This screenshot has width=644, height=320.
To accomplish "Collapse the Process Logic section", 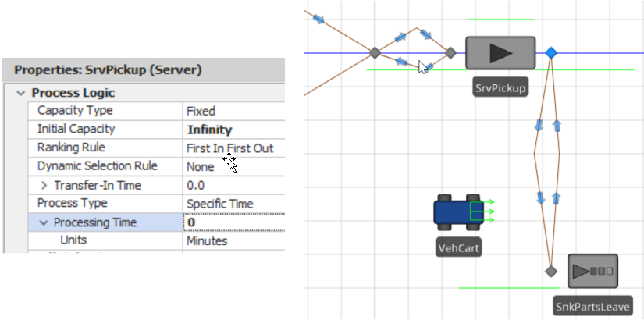I will tap(20, 93).
